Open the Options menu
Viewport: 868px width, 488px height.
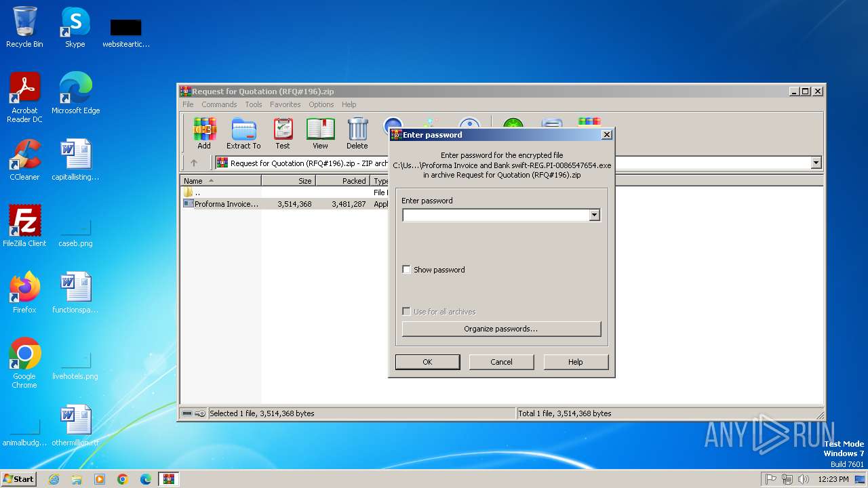(x=321, y=104)
